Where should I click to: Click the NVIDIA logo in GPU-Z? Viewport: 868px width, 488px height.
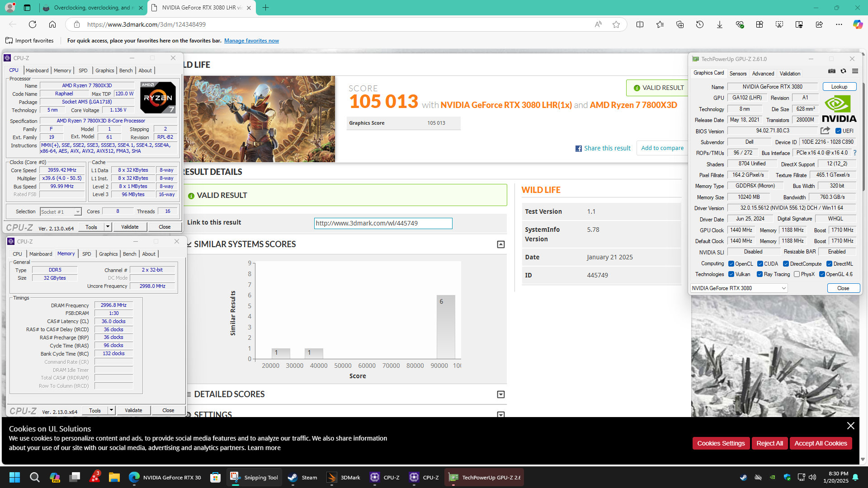coord(839,108)
